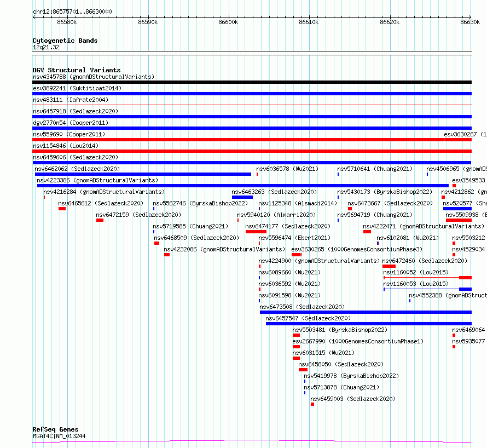The height and width of the screenshot is (448, 487).
Task: Click the blue bar under nsv6463263
Action: [242, 197]
